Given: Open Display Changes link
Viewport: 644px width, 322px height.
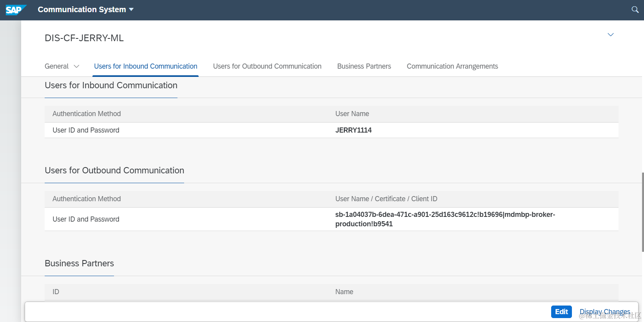Looking at the screenshot, I should click(605, 312).
